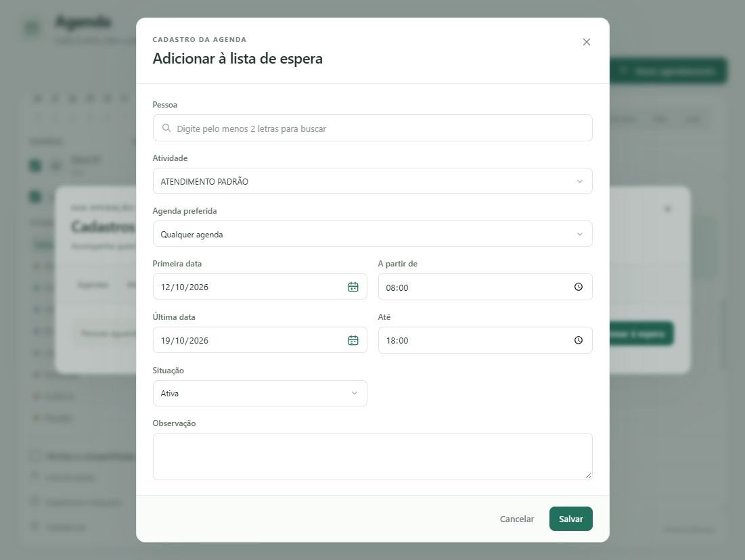
Task: Click the chevron arrow in Atividade field
Action: pyautogui.click(x=580, y=181)
